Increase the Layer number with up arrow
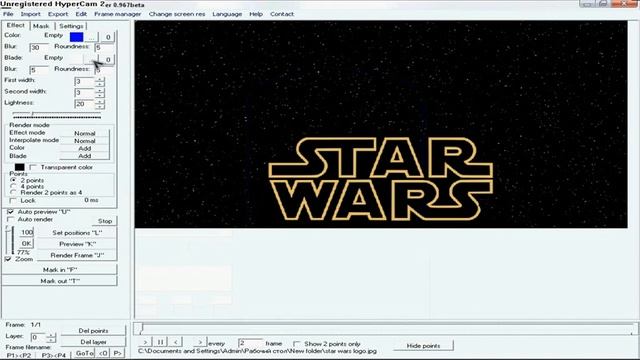The width and height of the screenshot is (640, 360). click(51, 335)
